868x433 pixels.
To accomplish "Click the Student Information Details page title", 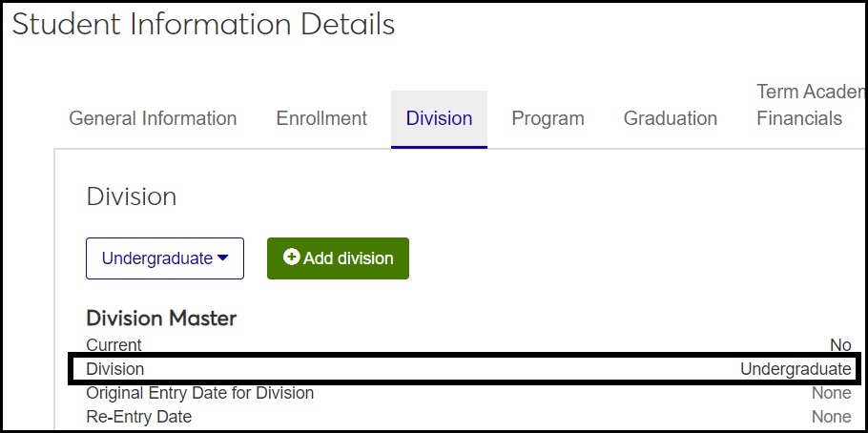I will pos(203,25).
